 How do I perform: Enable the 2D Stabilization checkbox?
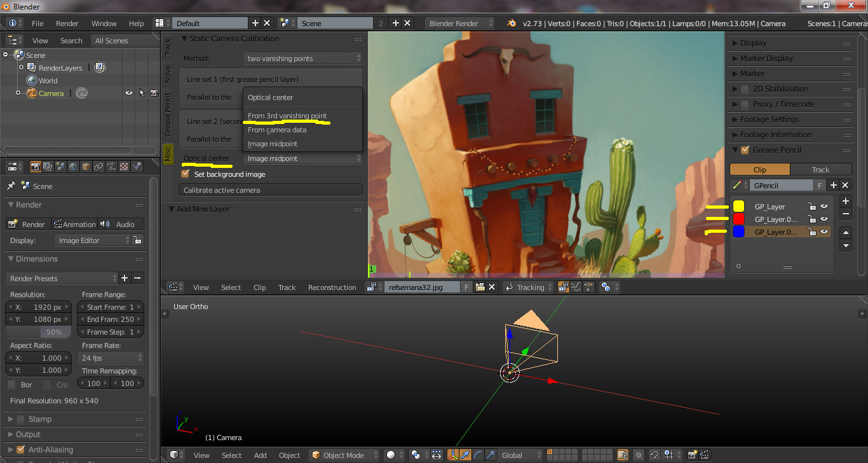745,89
